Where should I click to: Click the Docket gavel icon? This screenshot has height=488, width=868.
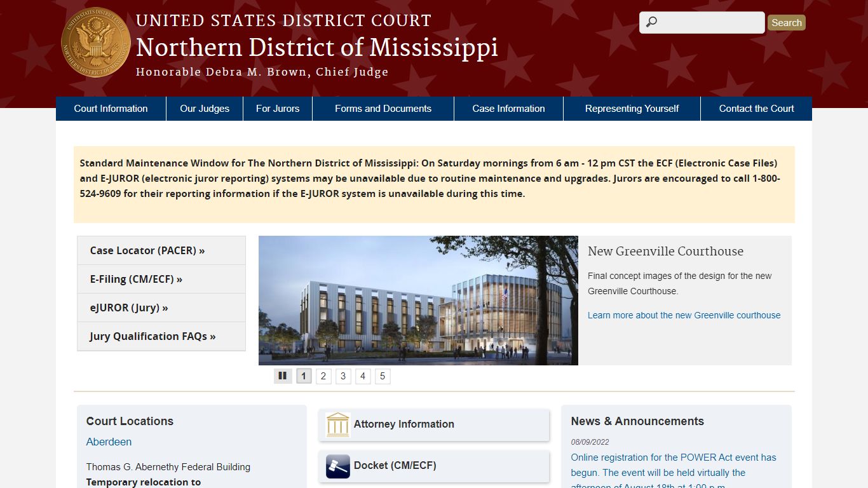tap(338, 466)
